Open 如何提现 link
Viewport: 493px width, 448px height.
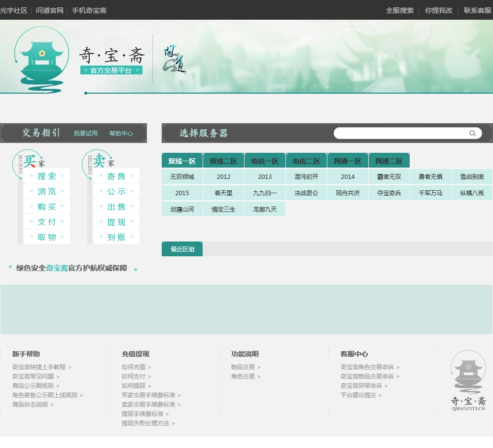click(x=136, y=386)
